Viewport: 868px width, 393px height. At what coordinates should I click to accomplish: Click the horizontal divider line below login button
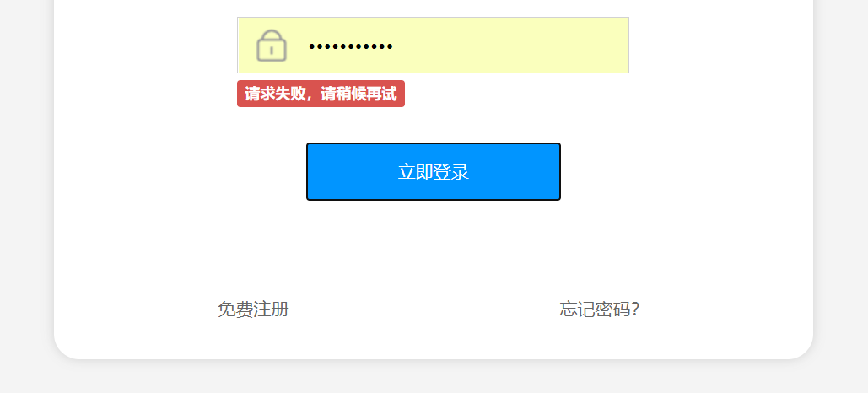point(434,245)
